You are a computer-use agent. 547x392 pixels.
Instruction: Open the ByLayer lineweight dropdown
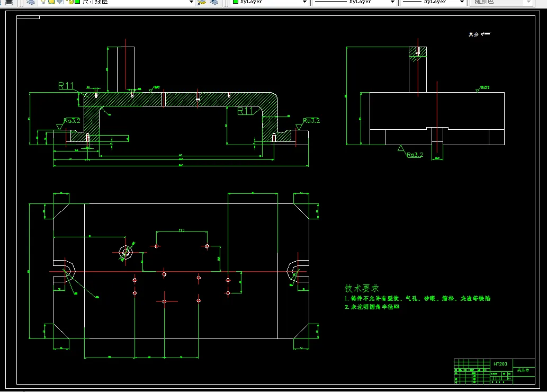pyautogui.click(x=434, y=2)
